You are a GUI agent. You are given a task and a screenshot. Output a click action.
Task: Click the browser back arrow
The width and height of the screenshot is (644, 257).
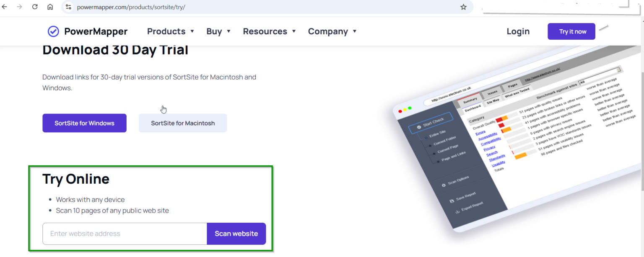coord(7,7)
